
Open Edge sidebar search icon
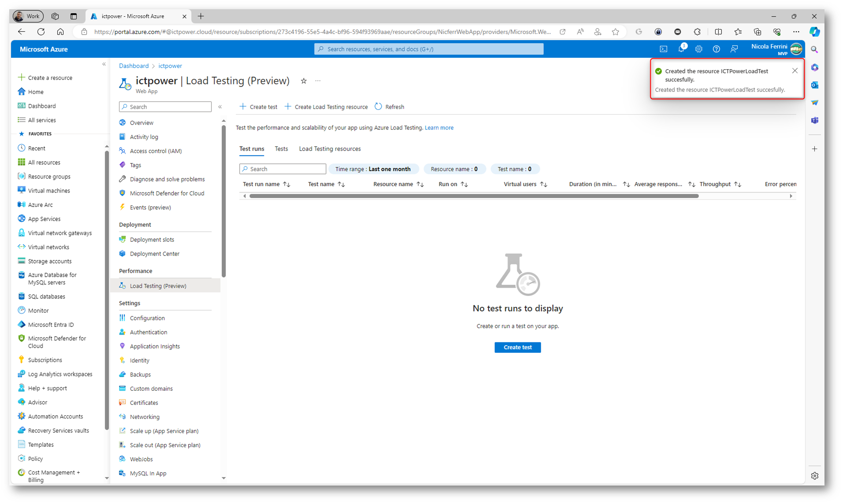814,50
